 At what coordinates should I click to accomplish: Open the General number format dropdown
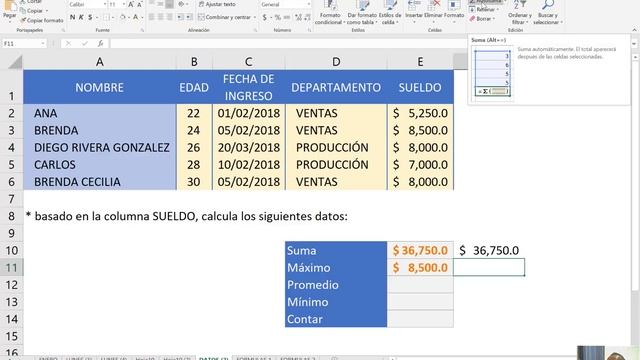308,4
